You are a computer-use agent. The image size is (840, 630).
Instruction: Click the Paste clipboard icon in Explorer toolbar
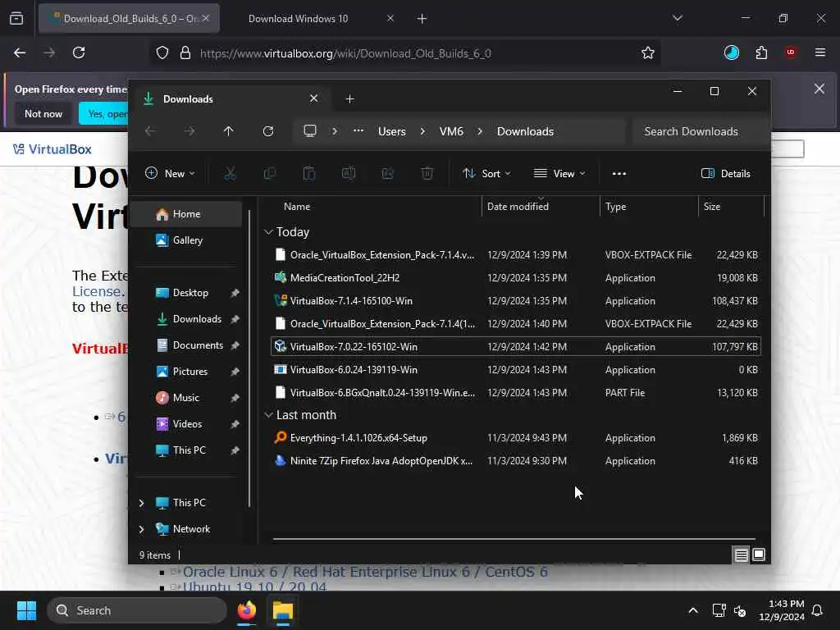click(309, 174)
